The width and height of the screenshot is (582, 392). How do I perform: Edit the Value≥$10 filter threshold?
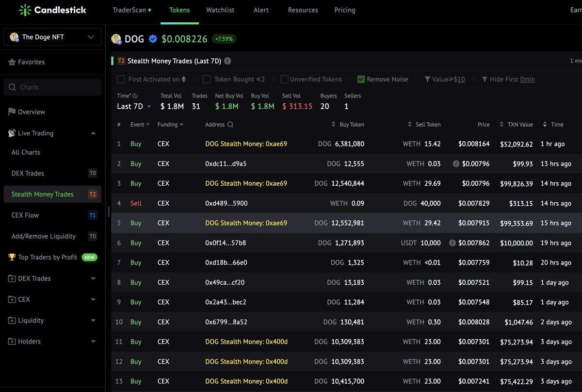click(x=459, y=79)
